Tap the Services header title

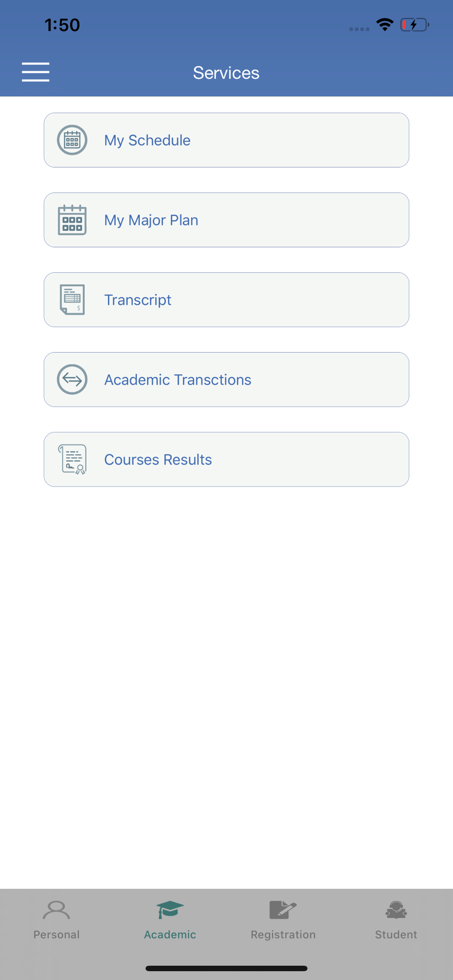coord(226,73)
